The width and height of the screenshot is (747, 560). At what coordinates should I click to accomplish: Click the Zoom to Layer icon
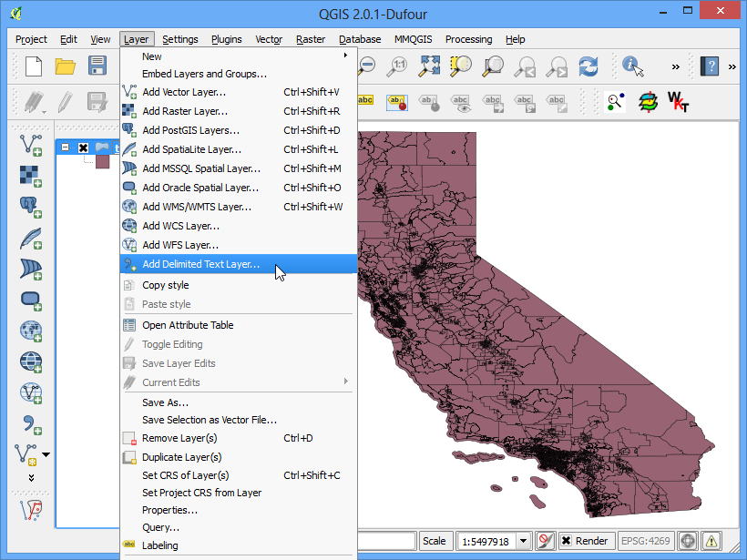493,66
